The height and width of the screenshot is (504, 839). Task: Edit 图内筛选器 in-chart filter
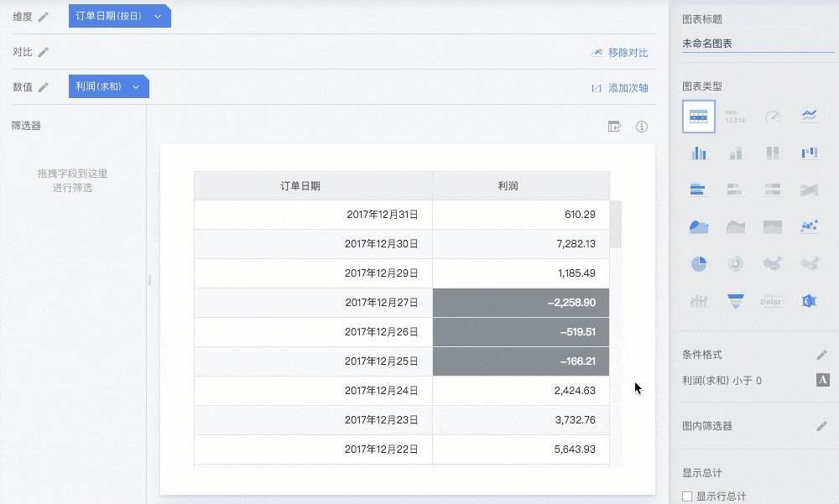821,426
